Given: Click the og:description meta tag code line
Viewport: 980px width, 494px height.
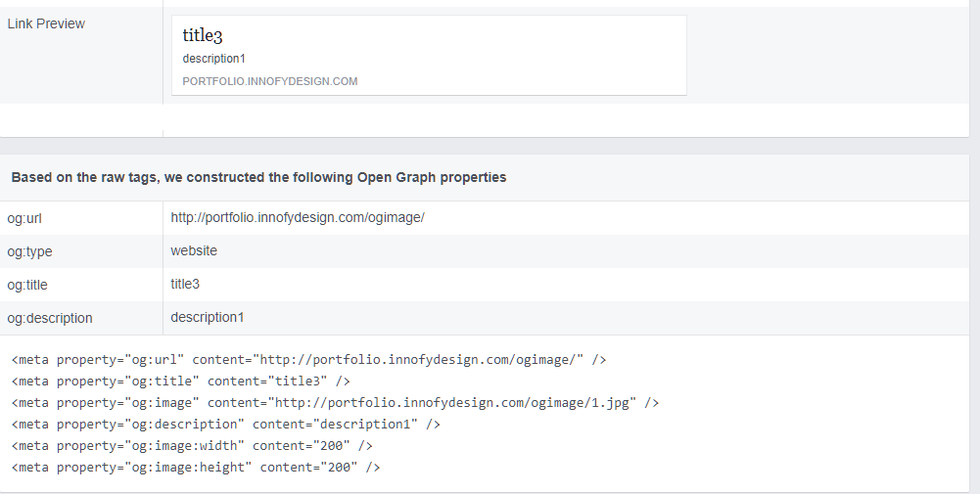Looking at the screenshot, I should pyautogui.click(x=225, y=425).
